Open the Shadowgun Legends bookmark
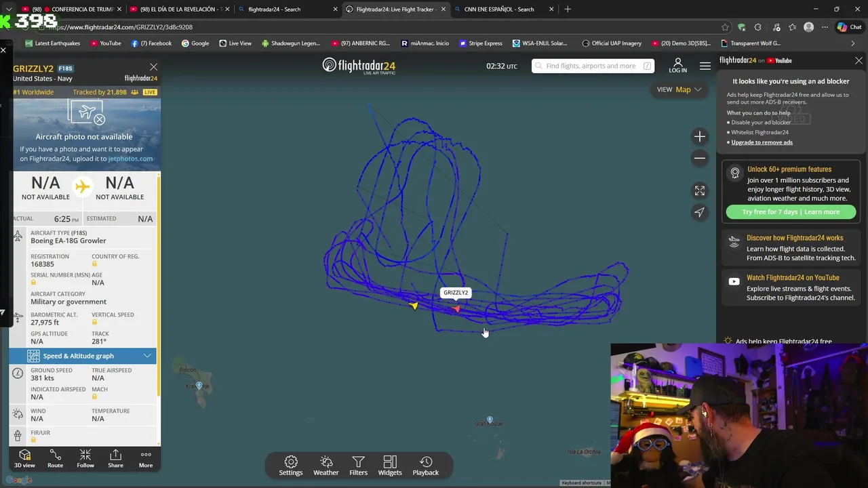This screenshot has height=488, width=868. pos(290,43)
